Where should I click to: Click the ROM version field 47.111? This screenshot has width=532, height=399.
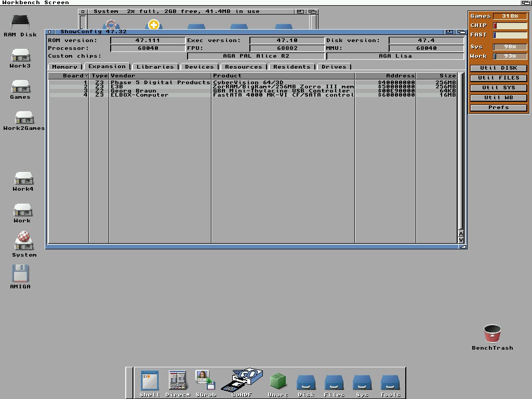click(148, 41)
